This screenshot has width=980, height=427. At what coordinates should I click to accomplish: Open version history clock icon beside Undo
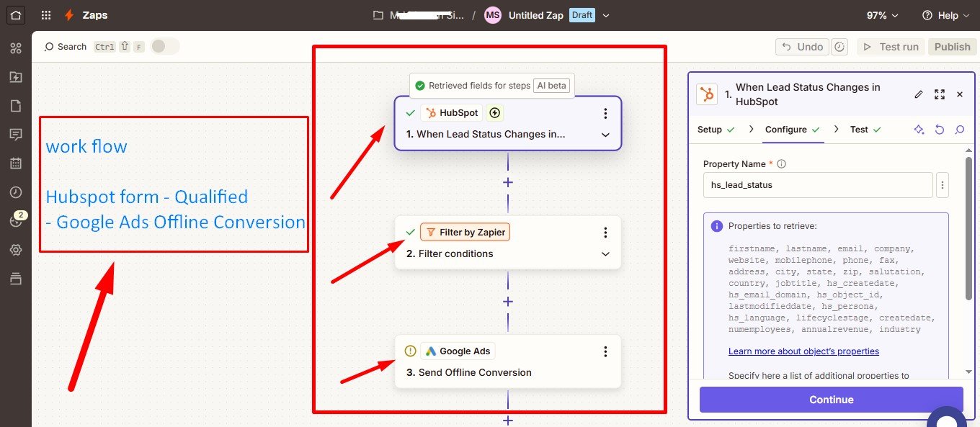(x=839, y=47)
